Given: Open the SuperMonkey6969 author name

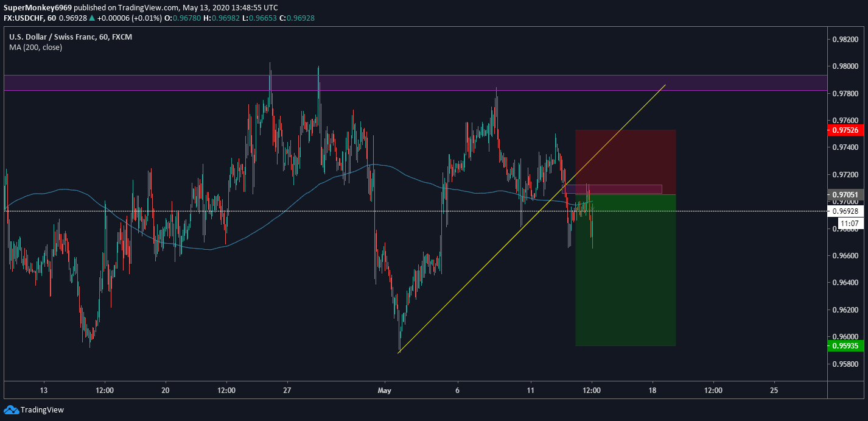Looking at the screenshot, I should tap(38, 7).
